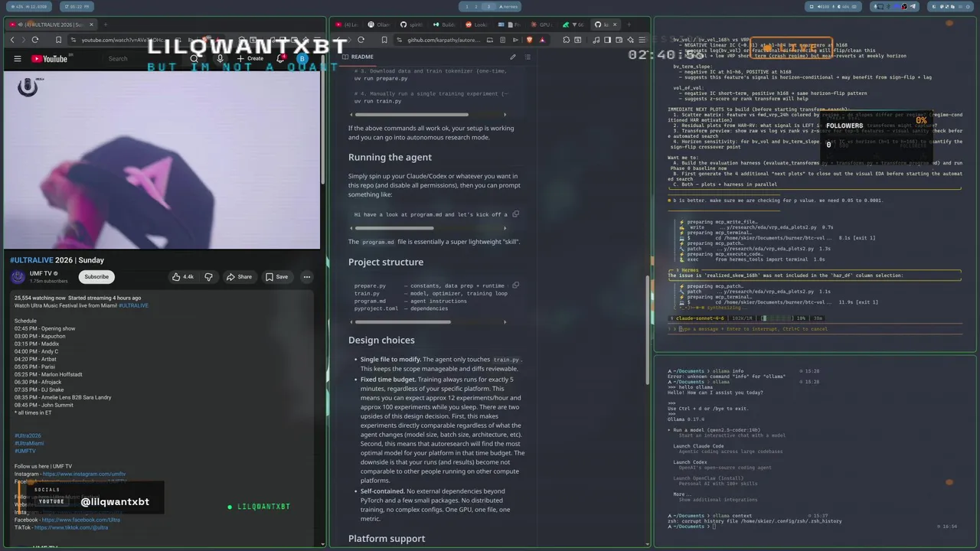
Task: Switch to the Build browser tab
Action: [444, 24]
